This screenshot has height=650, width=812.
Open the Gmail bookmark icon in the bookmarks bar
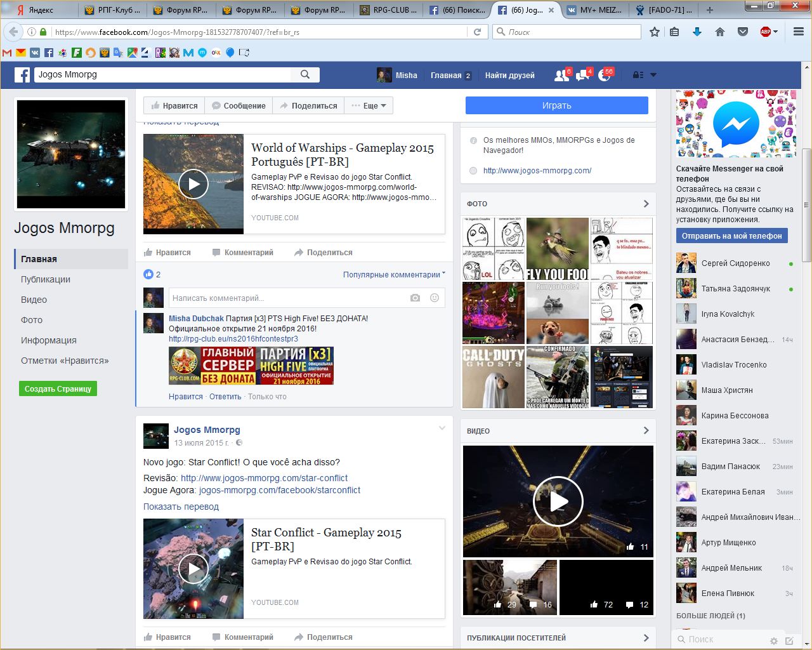[x=7, y=53]
